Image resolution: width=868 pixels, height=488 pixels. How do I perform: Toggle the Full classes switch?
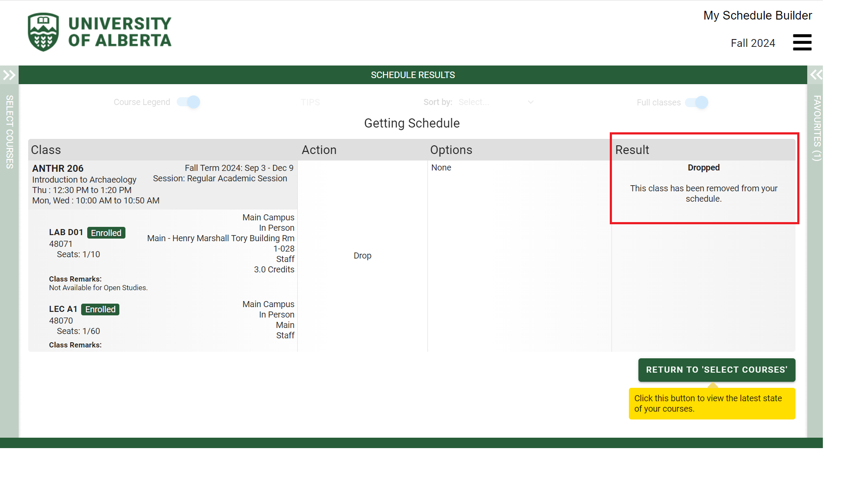pyautogui.click(x=697, y=102)
